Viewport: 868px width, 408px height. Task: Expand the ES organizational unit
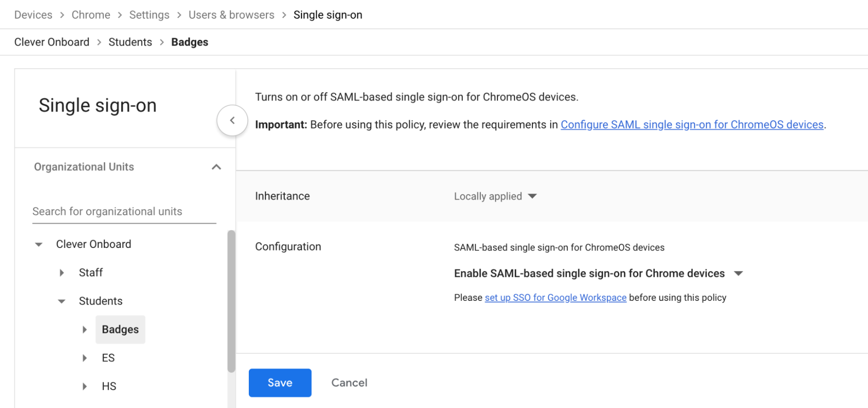85,358
